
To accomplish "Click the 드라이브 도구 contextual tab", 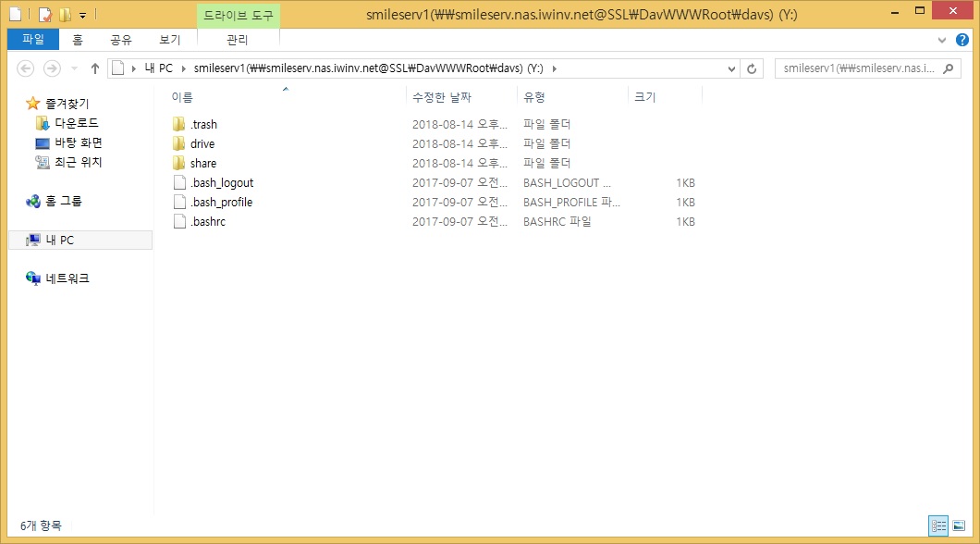I will coord(239,15).
